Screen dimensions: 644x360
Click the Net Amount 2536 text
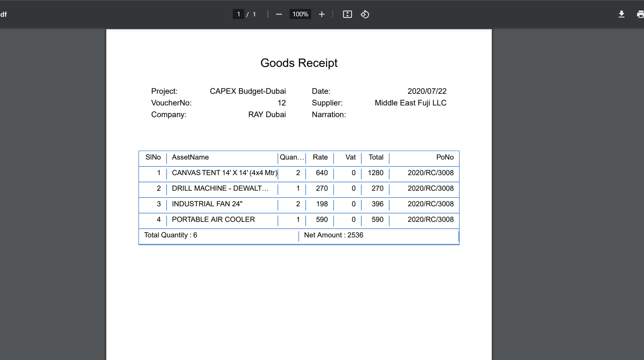(333, 235)
